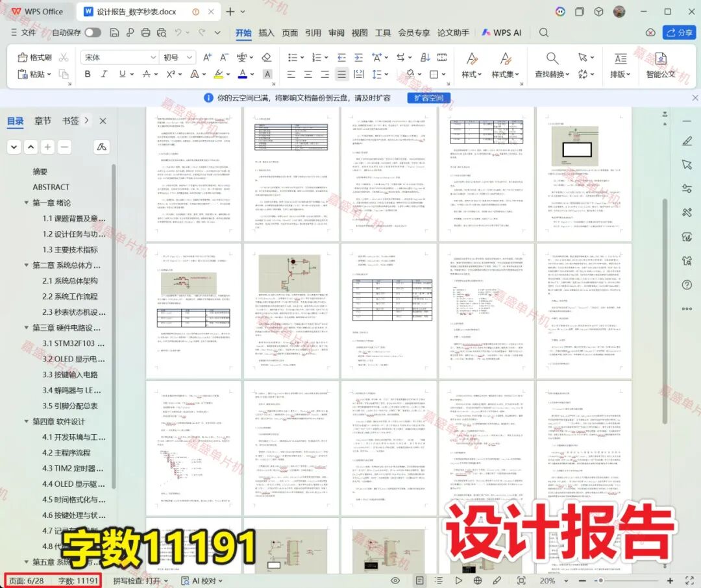Open the Styles (样式) gallery

[x=472, y=66]
